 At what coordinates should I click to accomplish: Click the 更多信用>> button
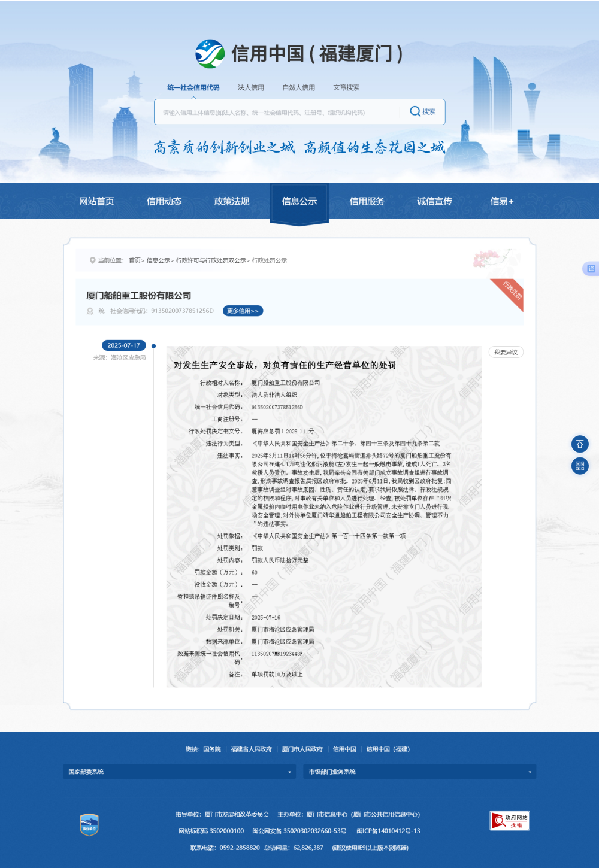coord(243,311)
